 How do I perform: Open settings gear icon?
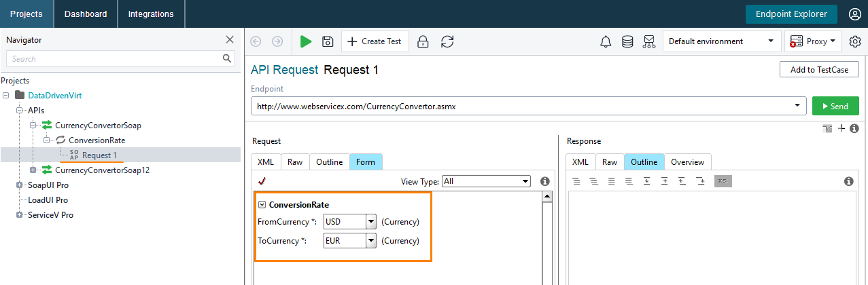(855, 41)
